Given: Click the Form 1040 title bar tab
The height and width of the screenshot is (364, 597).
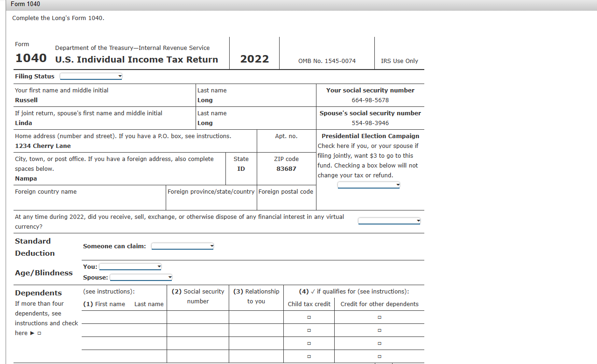Looking at the screenshot, I should [25, 4].
